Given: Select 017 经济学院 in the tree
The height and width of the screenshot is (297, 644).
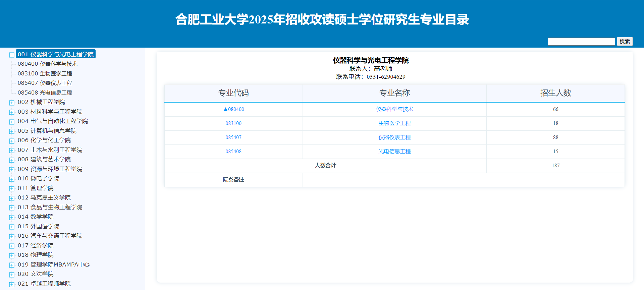Looking at the screenshot, I should point(36,245).
